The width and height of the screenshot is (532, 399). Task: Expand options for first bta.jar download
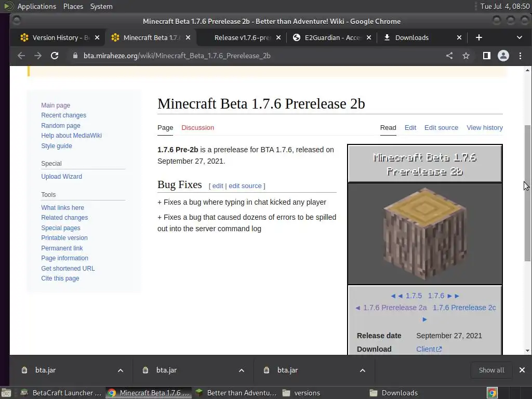(121, 370)
